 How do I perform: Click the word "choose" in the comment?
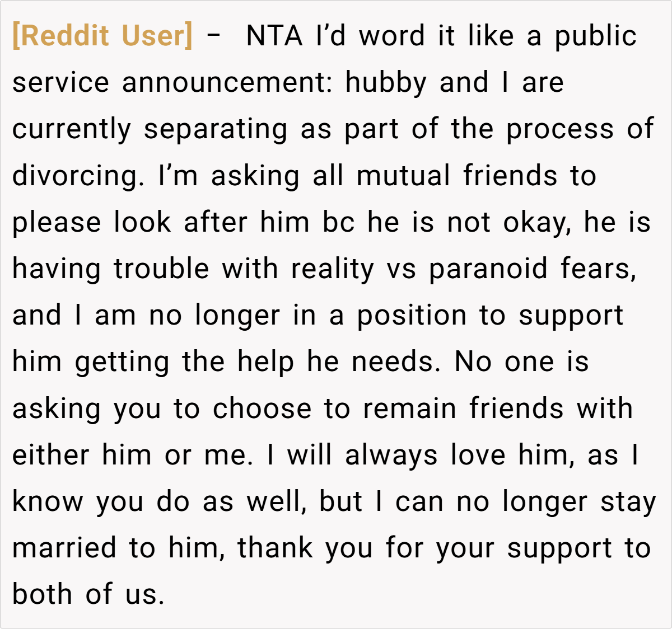tap(262, 408)
